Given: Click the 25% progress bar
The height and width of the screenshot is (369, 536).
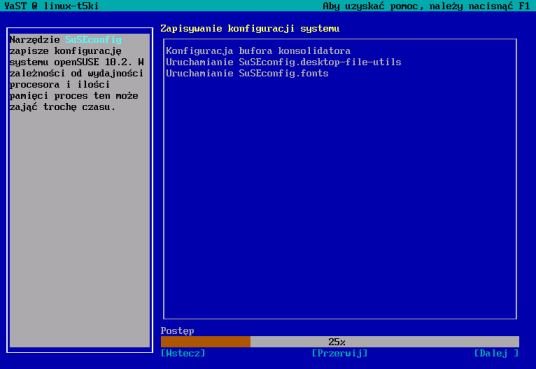Looking at the screenshot, I should [340, 341].
